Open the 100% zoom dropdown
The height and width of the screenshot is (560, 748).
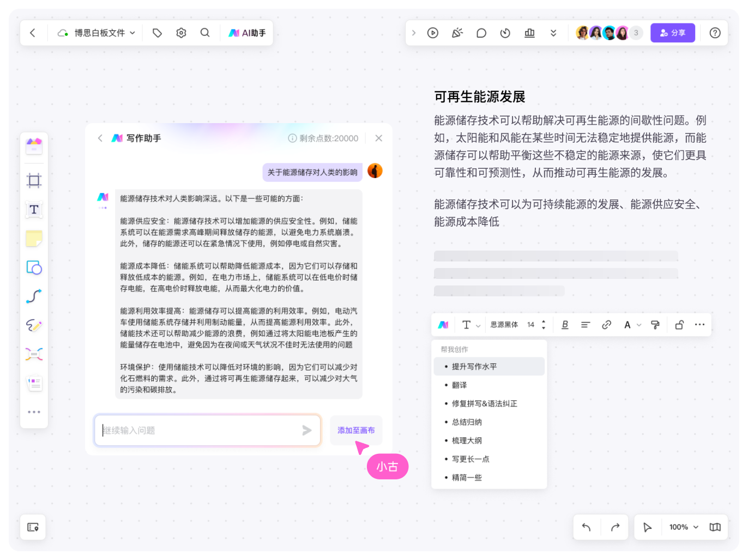[x=684, y=527]
